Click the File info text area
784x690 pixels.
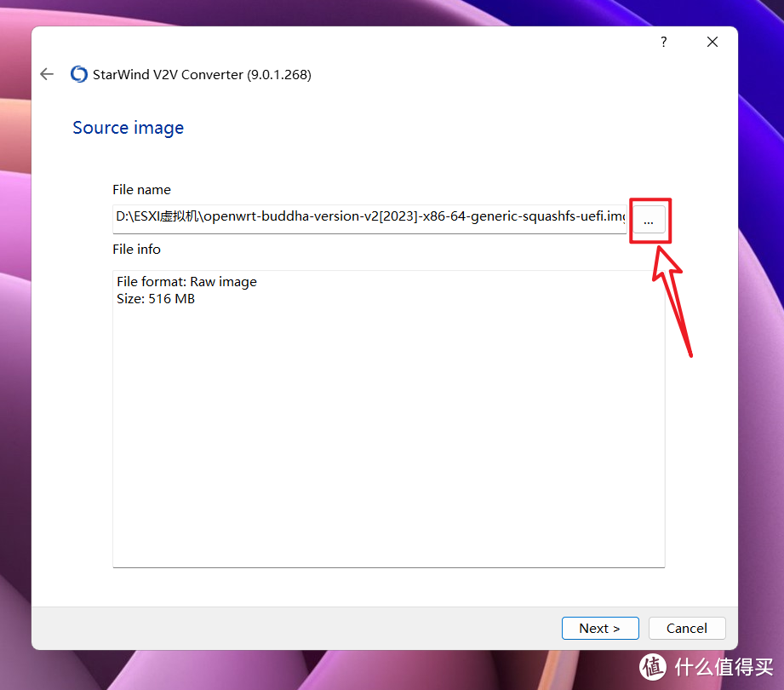point(388,419)
